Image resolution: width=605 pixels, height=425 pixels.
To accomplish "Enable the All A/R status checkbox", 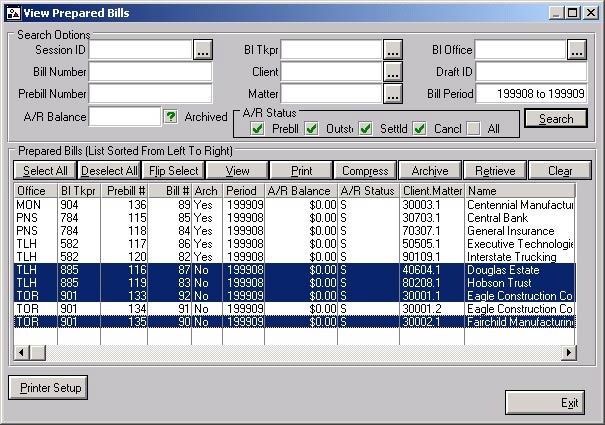I will coord(473,129).
